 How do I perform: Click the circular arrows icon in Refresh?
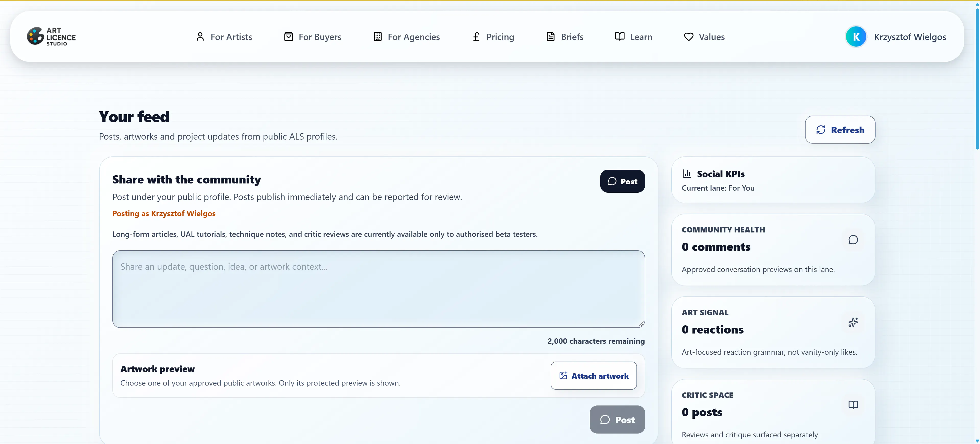[x=821, y=130]
